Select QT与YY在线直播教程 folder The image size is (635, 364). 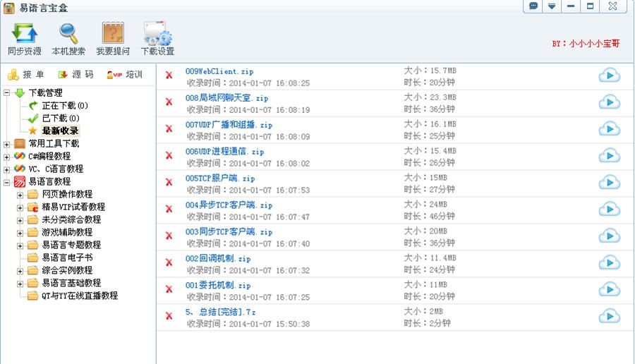[x=80, y=296]
